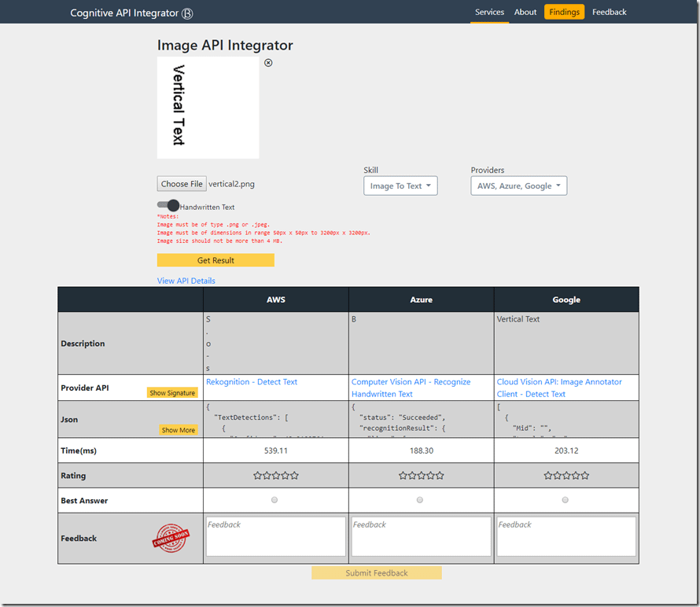Click the fifth rating star under Azure
This screenshot has width=700, height=607.
pos(440,476)
